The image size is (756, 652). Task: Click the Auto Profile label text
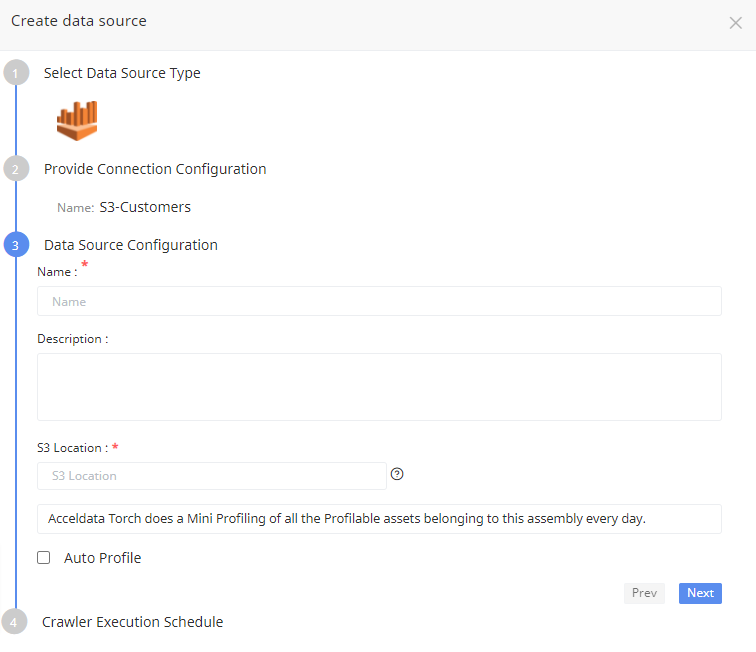click(x=102, y=558)
